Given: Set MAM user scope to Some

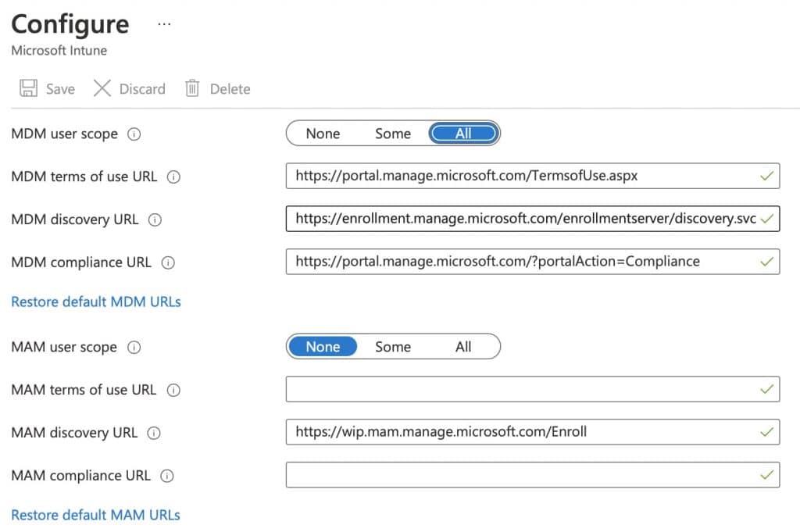Looking at the screenshot, I should [x=393, y=347].
